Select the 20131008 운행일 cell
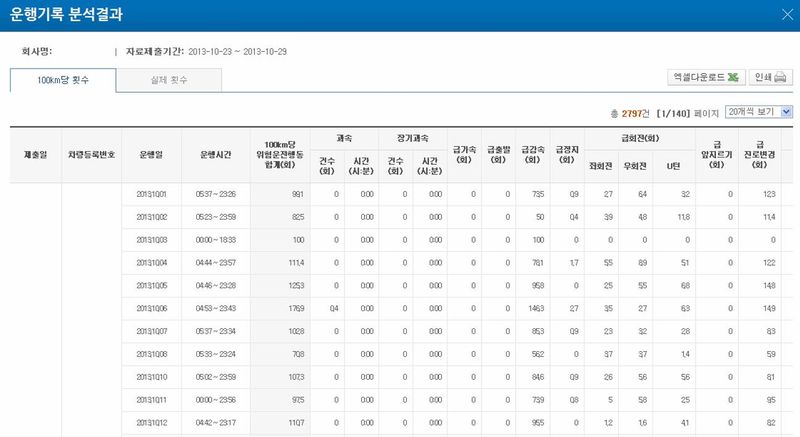The height and width of the screenshot is (437, 800). tap(151, 354)
